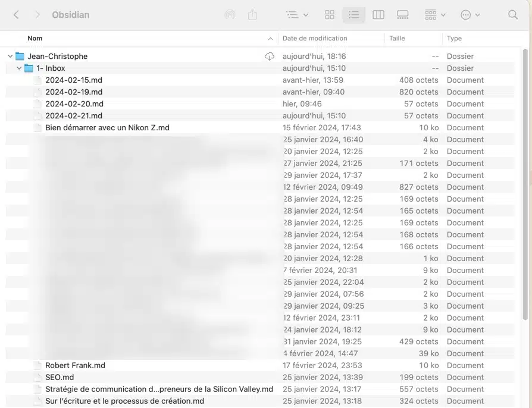Image resolution: width=532 pixels, height=408 pixels.
Task: Collapse the Jean-Christophe folder
Action: click(x=10, y=57)
